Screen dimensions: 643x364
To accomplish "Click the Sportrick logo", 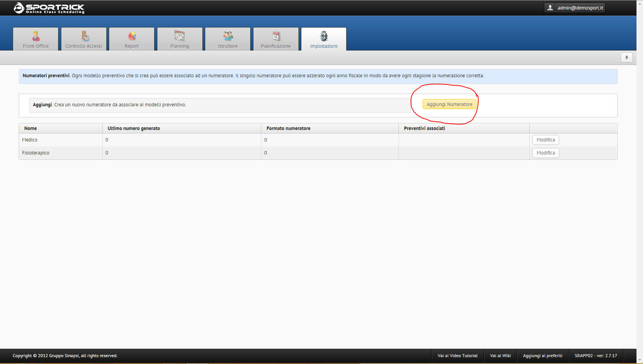I will tap(49, 8).
